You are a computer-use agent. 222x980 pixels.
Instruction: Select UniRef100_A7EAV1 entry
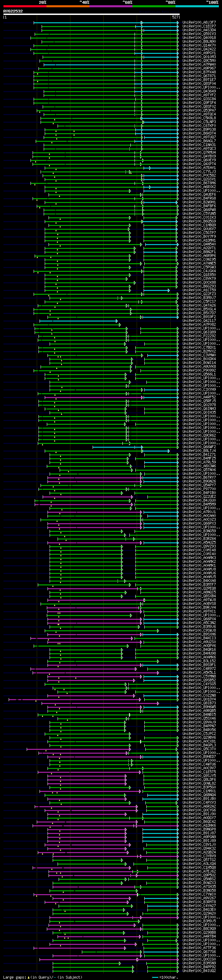tap(199, 168)
